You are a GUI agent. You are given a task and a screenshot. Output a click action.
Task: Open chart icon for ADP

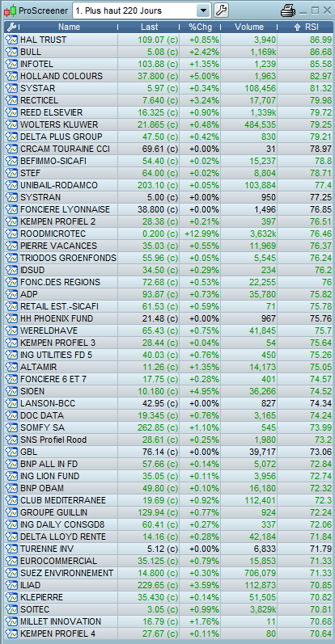[11, 294]
